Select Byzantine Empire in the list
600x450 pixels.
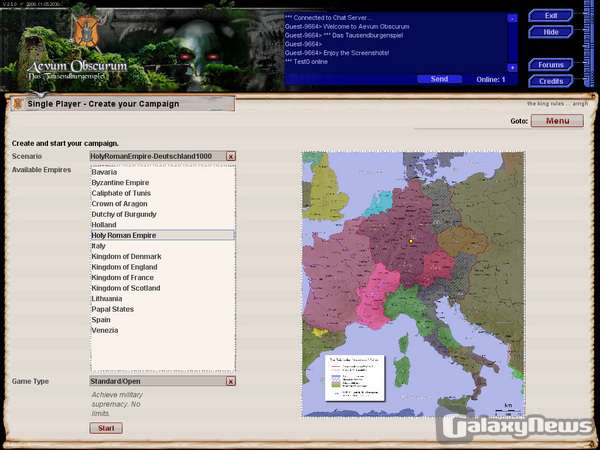pos(163,183)
